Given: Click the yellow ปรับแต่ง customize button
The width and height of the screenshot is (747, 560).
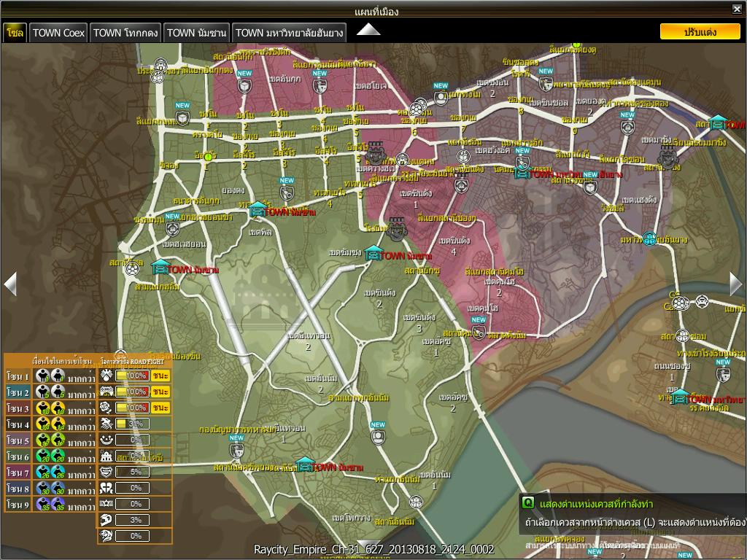Looking at the screenshot, I should click(x=700, y=32).
